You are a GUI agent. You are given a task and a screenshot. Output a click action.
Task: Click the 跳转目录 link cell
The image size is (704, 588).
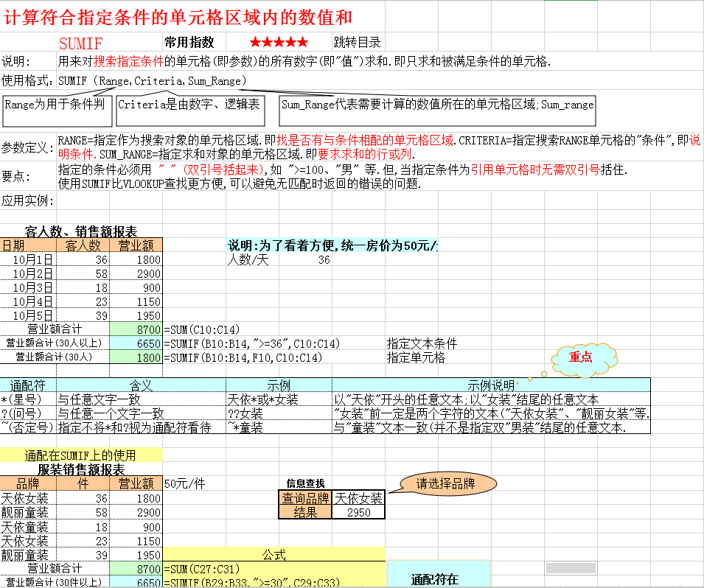(x=358, y=42)
